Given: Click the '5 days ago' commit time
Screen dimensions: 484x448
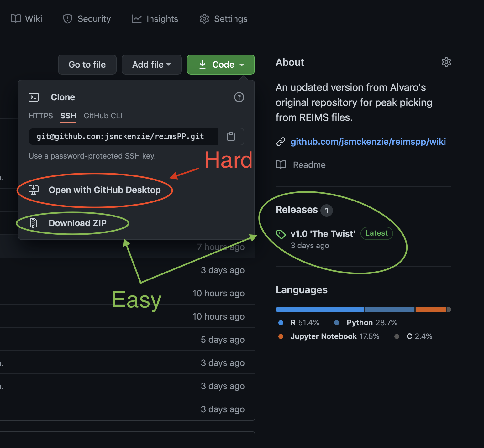Looking at the screenshot, I should 223,340.
